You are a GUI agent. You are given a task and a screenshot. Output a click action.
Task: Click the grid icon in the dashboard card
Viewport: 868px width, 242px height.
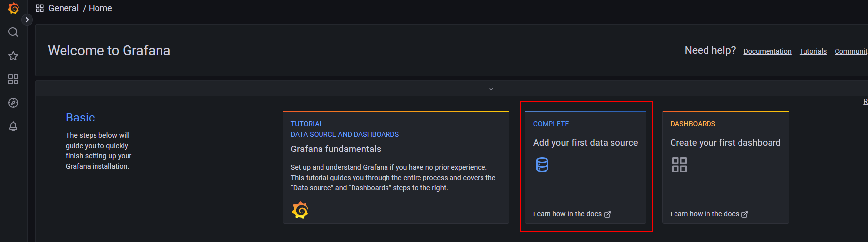click(x=679, y=165)
